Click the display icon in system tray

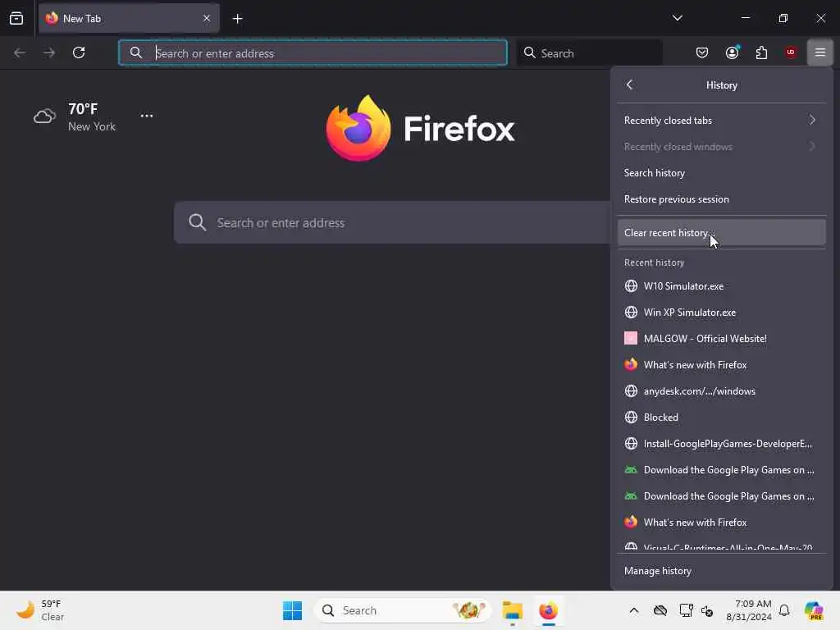point(686,610)
